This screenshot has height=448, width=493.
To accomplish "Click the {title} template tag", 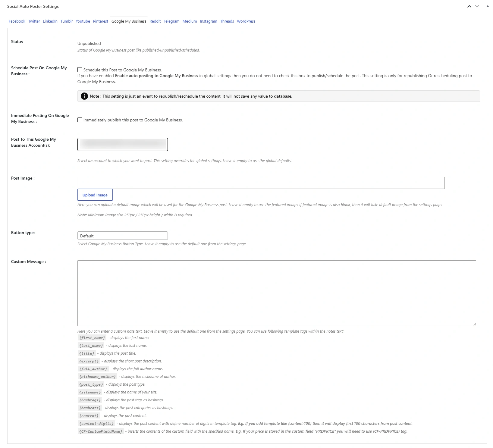I will [86, 353].
